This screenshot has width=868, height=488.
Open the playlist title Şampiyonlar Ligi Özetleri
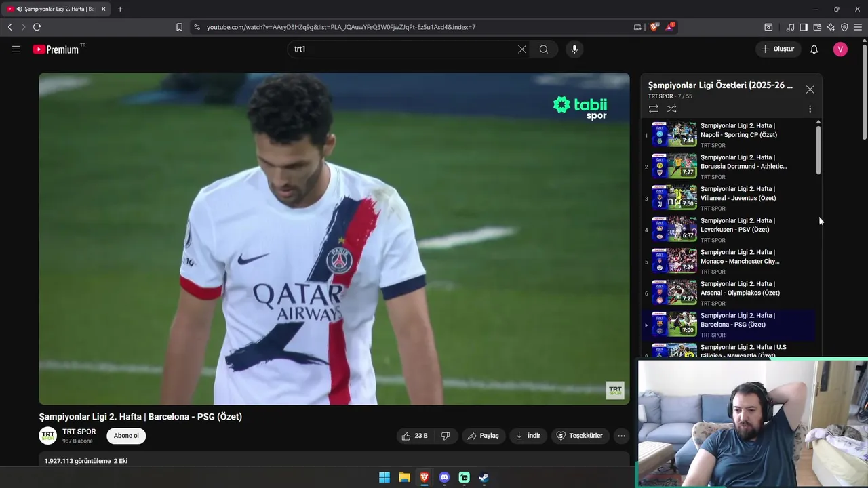tap(720, 85)
